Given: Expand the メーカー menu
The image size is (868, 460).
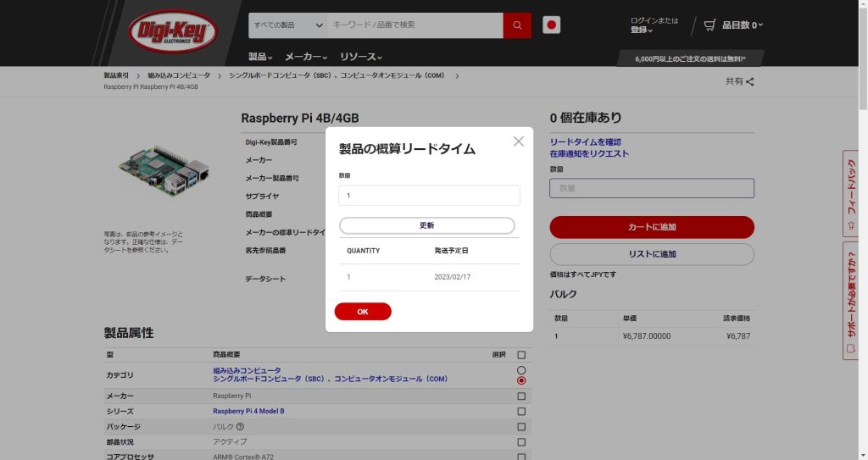Looking at the screenshot, I should tap(306, 57).
